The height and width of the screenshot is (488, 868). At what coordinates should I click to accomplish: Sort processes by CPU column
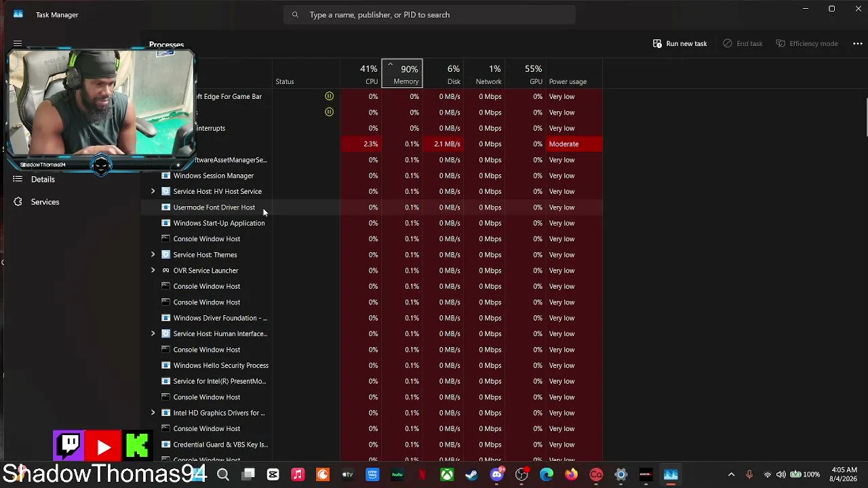(x=361, y=74)
